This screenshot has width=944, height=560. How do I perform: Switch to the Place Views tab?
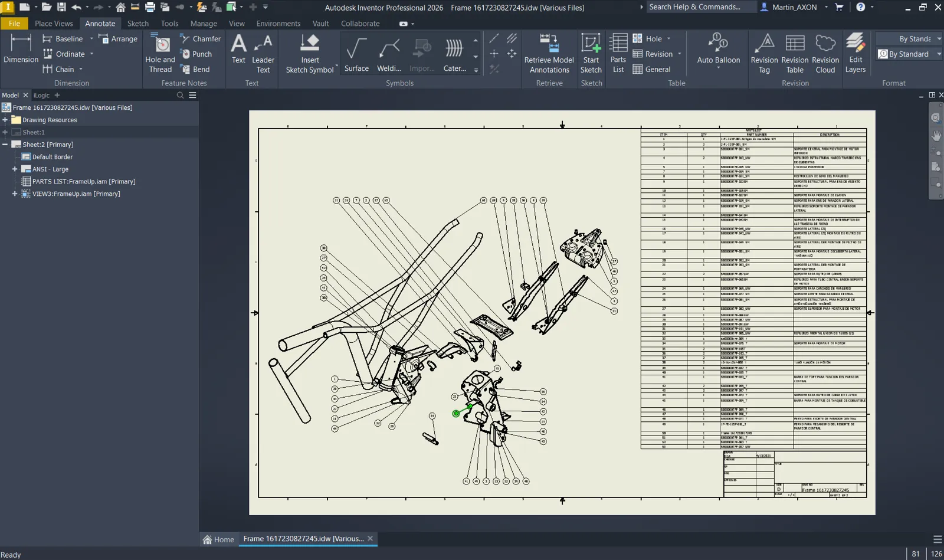click(x=54, y=24)
